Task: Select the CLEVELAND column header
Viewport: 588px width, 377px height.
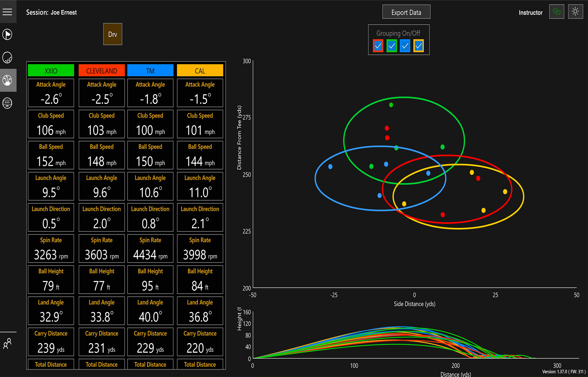Action: point(102,71)
